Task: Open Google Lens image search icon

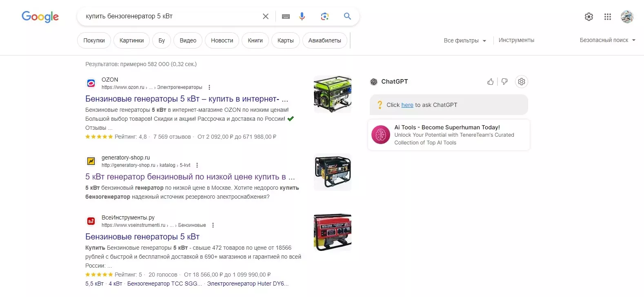Action: [325, 16]
